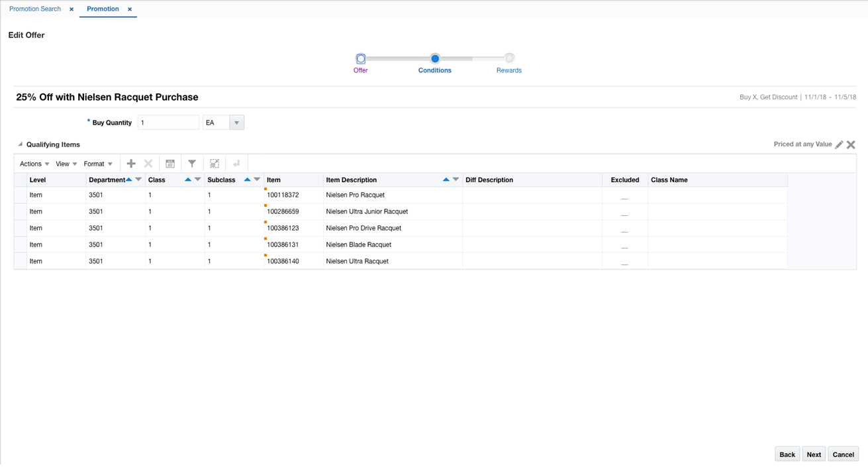Screen dimensions: 868x469
Task: Click the filter funnel icon in the toolbar
Action: [192, 164]
